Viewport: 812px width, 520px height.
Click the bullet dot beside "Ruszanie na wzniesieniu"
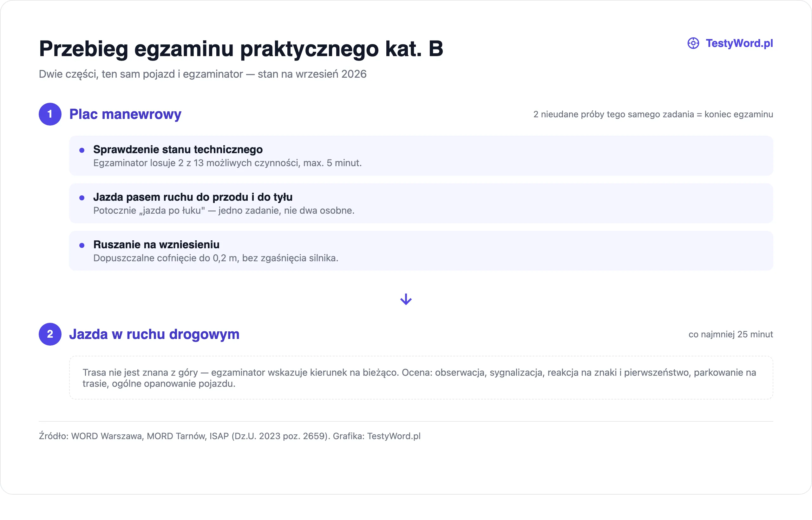(x=82, y=245)
